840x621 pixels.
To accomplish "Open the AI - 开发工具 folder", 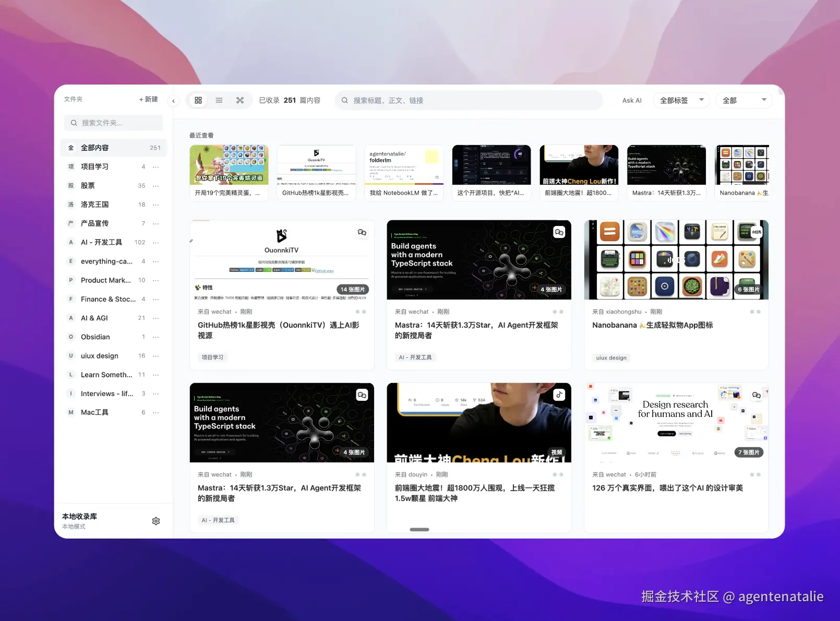I will (x=114, y=242).
